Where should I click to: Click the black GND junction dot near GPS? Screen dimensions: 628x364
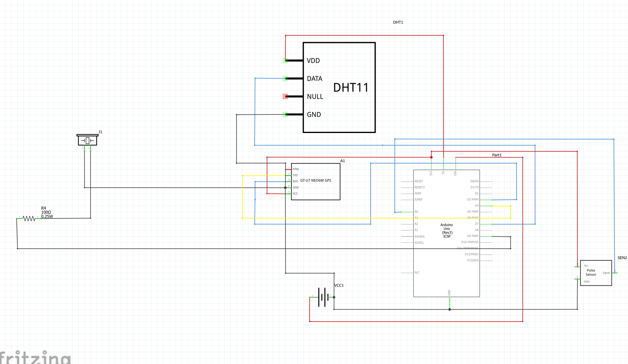point(285,188)
